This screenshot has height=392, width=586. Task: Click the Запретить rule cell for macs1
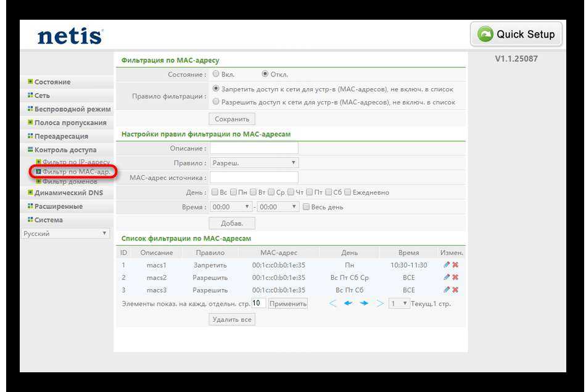point(210,265)
